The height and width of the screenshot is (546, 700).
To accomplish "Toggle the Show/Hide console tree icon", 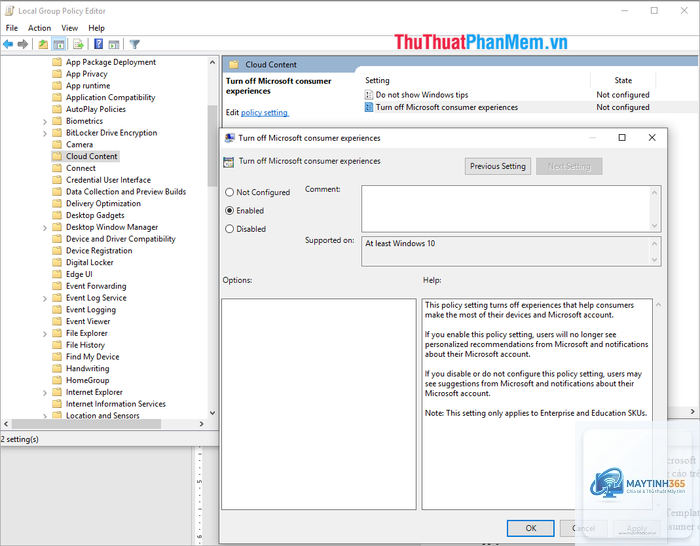I will 58,44.
